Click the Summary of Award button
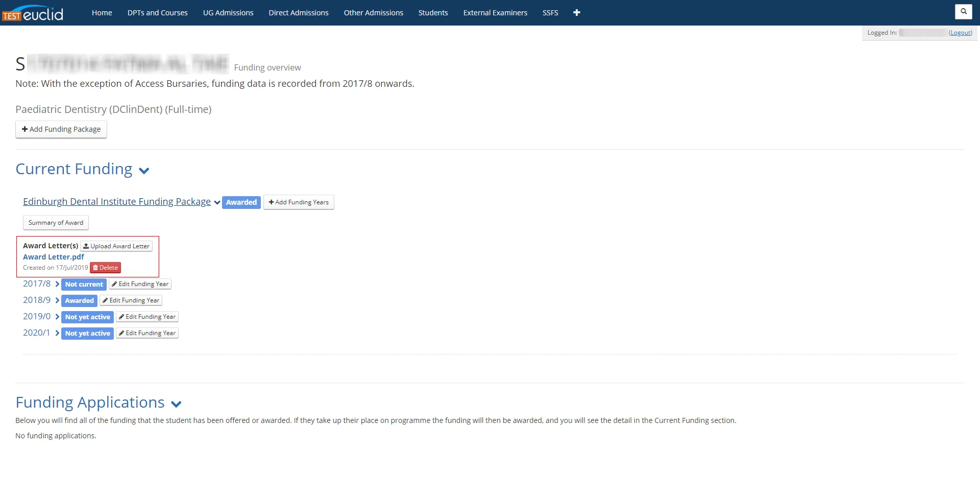The image size is (980, 495). pyautogui.click(x=56, y=223)
